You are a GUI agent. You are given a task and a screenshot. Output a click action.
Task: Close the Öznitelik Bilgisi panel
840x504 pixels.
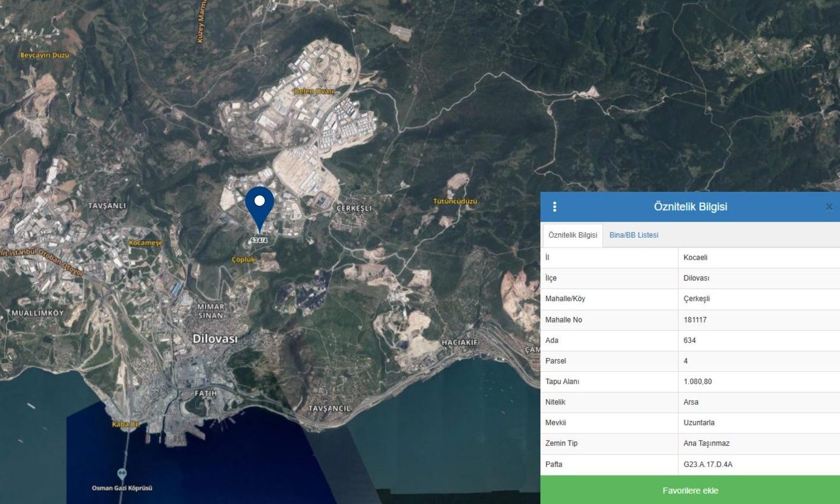coord(829,207)
